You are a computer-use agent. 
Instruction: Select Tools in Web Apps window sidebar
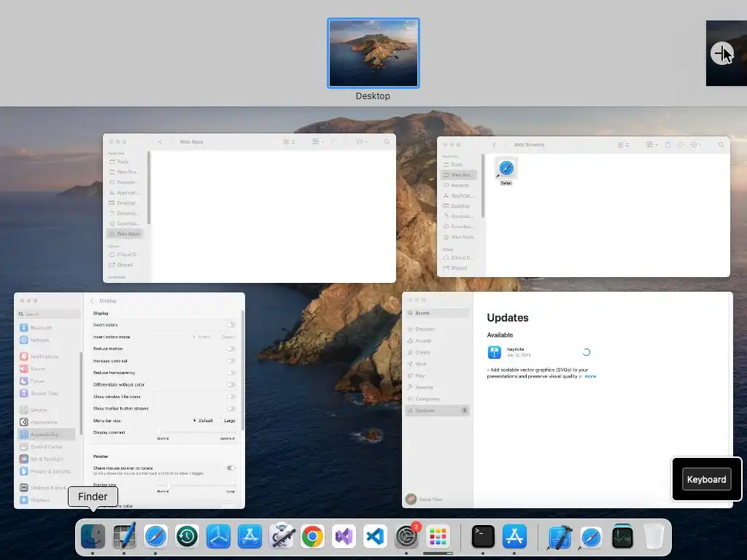[124, 161]
